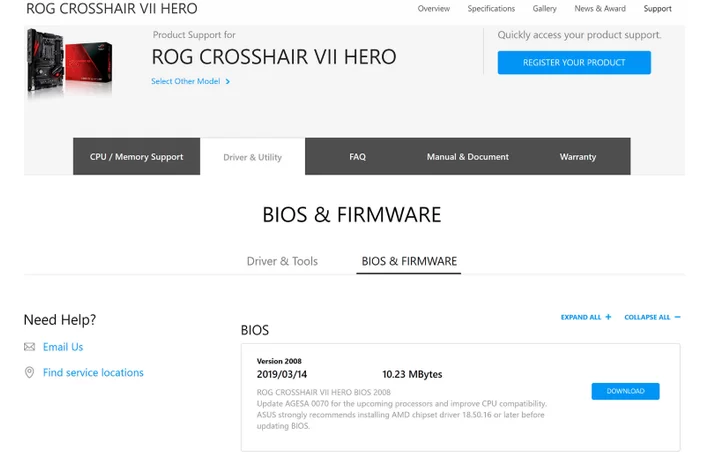Click the ROG CROSSHAIR VII HERO header title

click(x=112, y=9)
